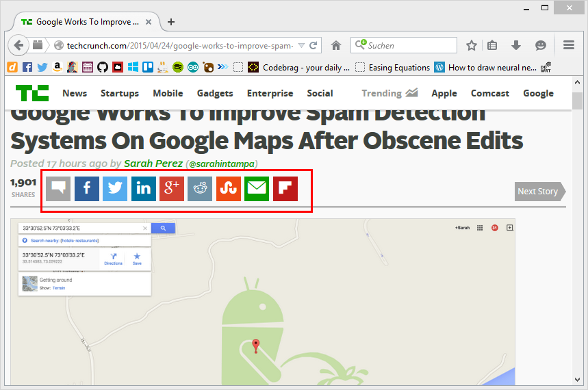Open the browser home page icon
The image size is (588, 390).
pos(336,45)
